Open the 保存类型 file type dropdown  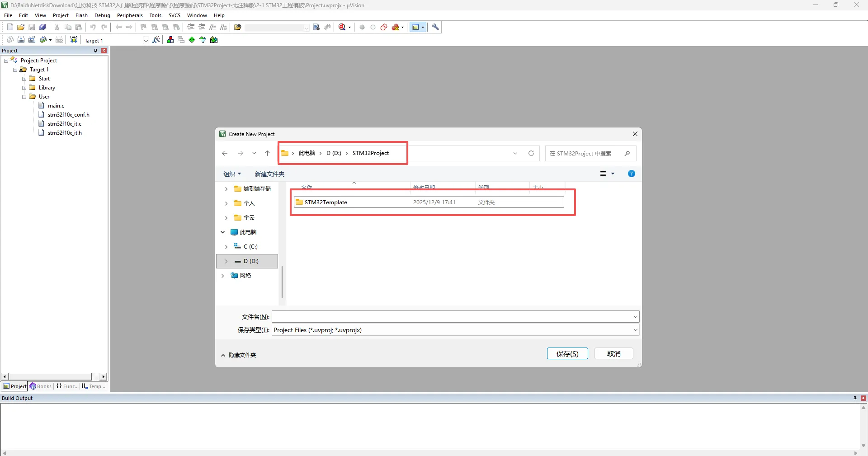(x=635, y=330)
